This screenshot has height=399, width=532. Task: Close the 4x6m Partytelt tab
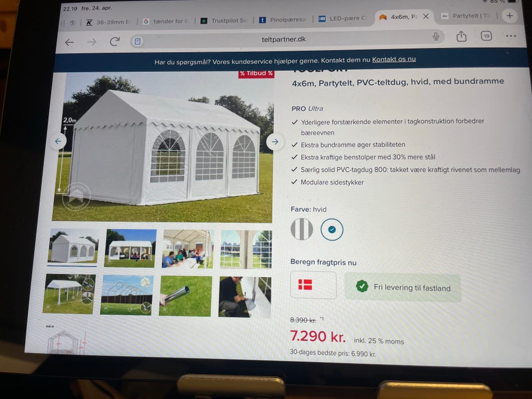pyautogui.click(x=426, y=16)
